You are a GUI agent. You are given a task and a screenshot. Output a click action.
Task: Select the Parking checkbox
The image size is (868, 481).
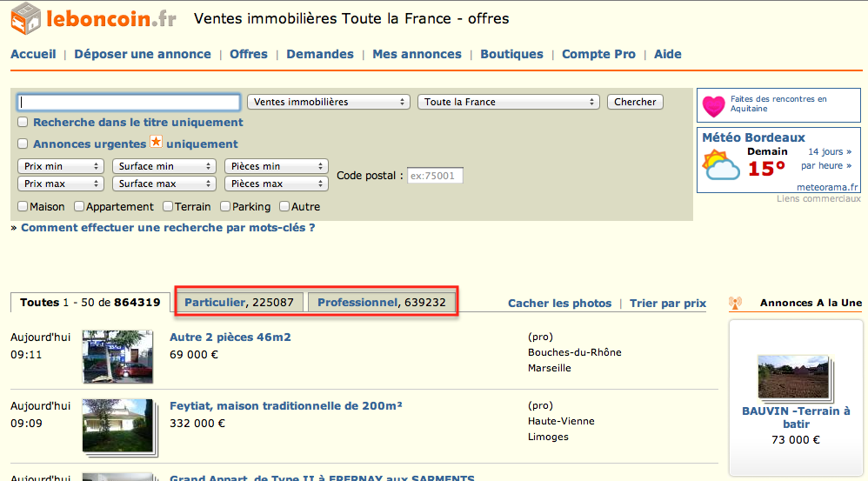pyautogui.click(x=225, y=206)
